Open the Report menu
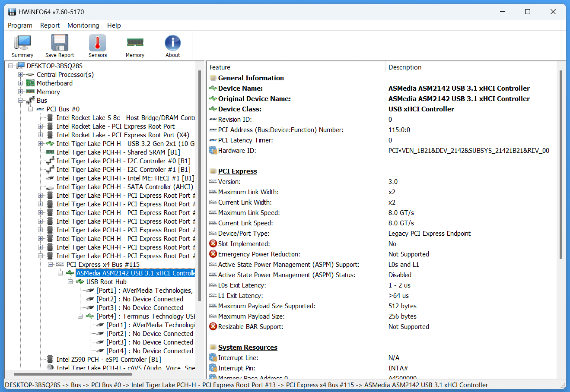This screenshot has height=392, width=570. coord(50,25)
